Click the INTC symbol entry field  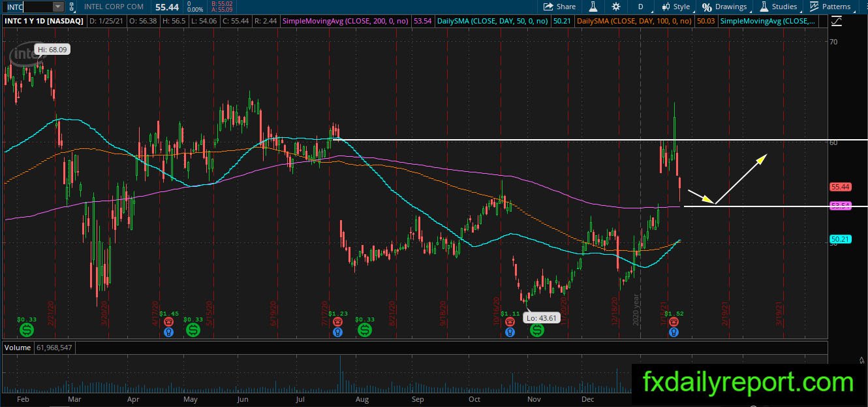pos(27,7)
